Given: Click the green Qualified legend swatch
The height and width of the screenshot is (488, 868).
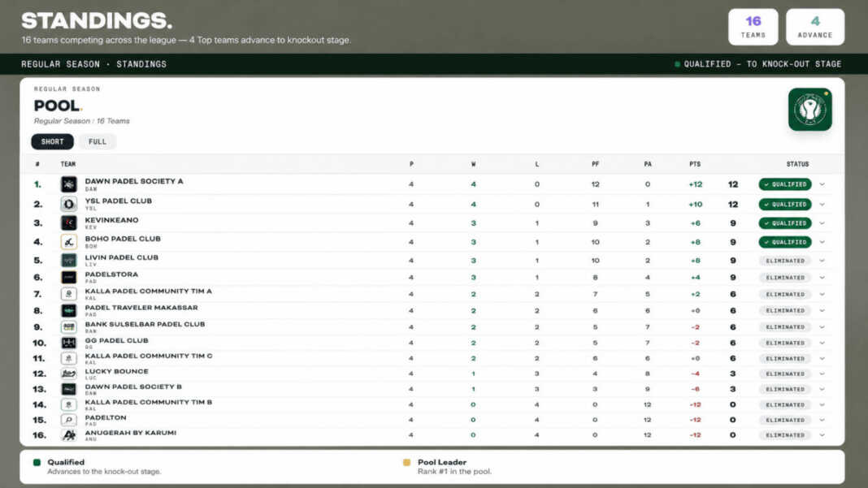Looking at the screenshot, I should (x=37, y=463).
